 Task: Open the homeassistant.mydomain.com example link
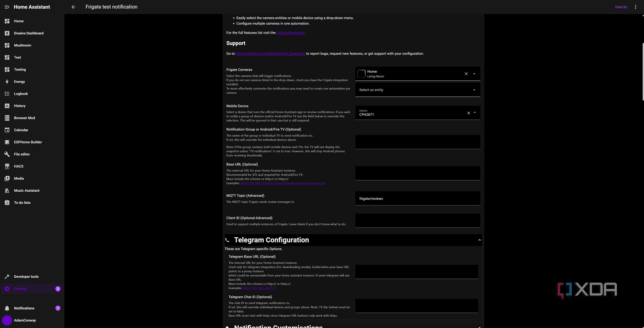(300, 183)
